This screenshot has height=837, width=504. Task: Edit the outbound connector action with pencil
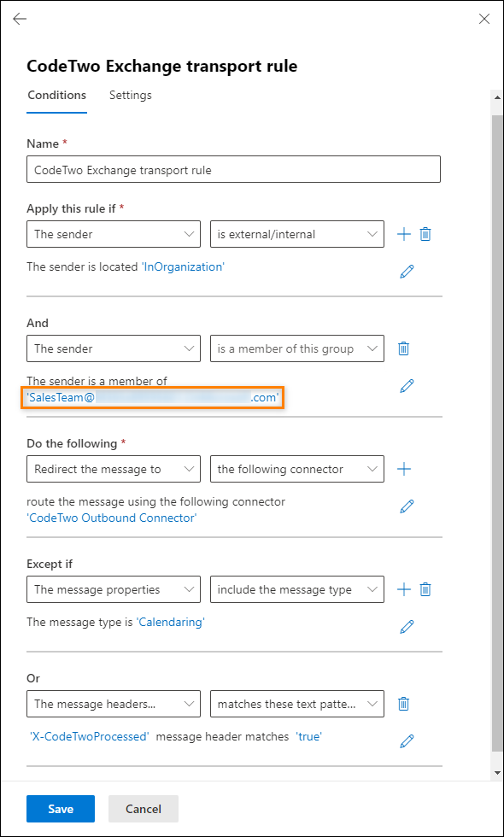coord(407,506)
